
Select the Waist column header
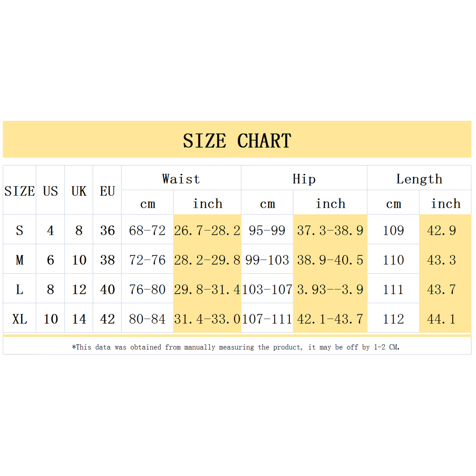[x=181, y=179]
